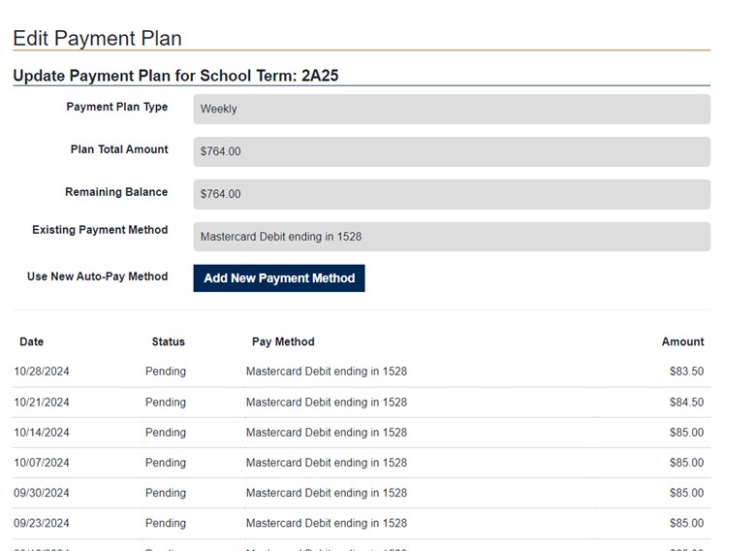This screenshot has height=551, width=756.
Task: Click the Status column header
Action: pos(168,341)
